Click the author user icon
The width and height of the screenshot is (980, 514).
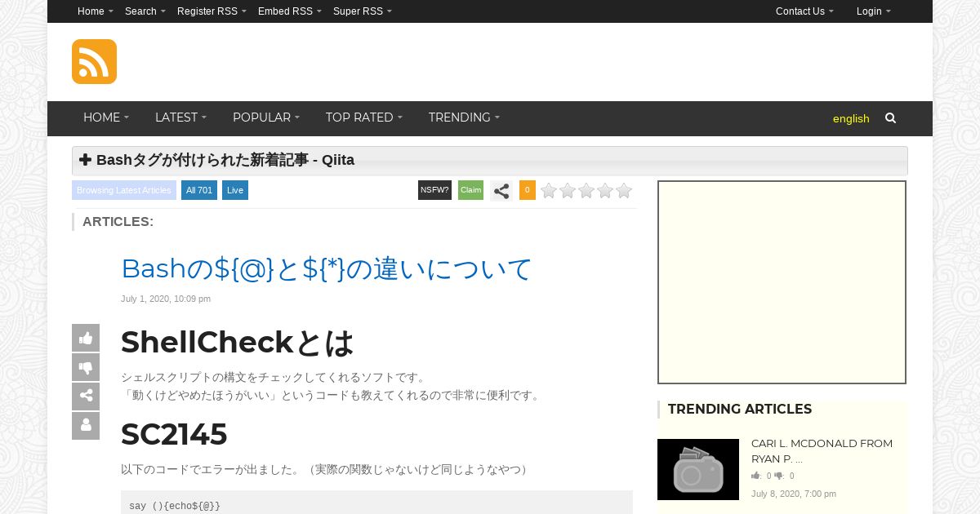coord(86,426)
